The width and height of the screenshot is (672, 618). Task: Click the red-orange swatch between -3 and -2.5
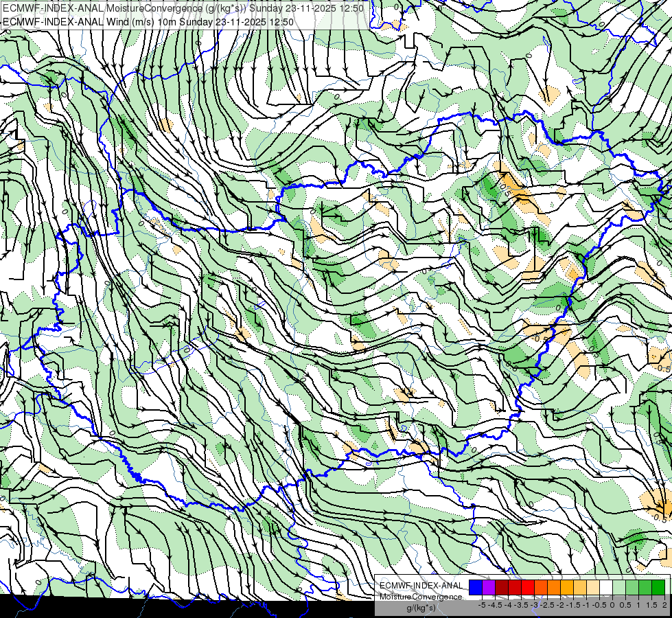click(541, 588)
